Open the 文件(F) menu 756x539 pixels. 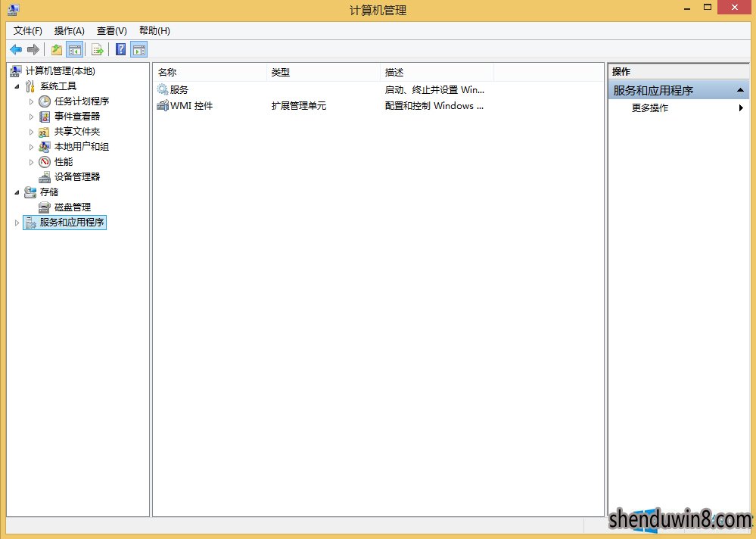[x=27, y=31]
